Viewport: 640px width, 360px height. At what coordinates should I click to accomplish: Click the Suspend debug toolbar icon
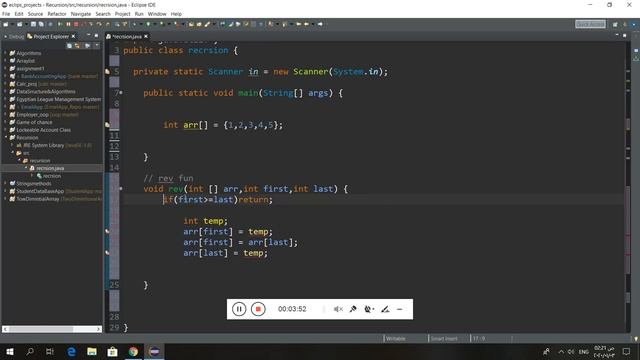[x=67, y=24]
